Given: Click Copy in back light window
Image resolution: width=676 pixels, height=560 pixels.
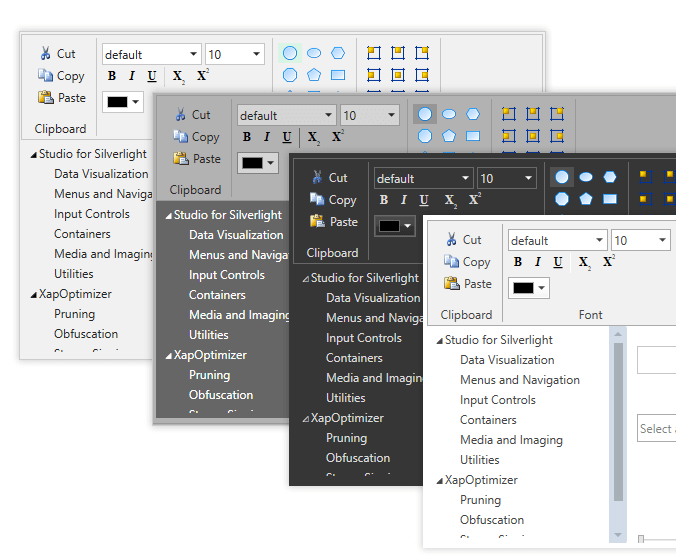Looking at the screenshot, I should (x=62, y=75).
